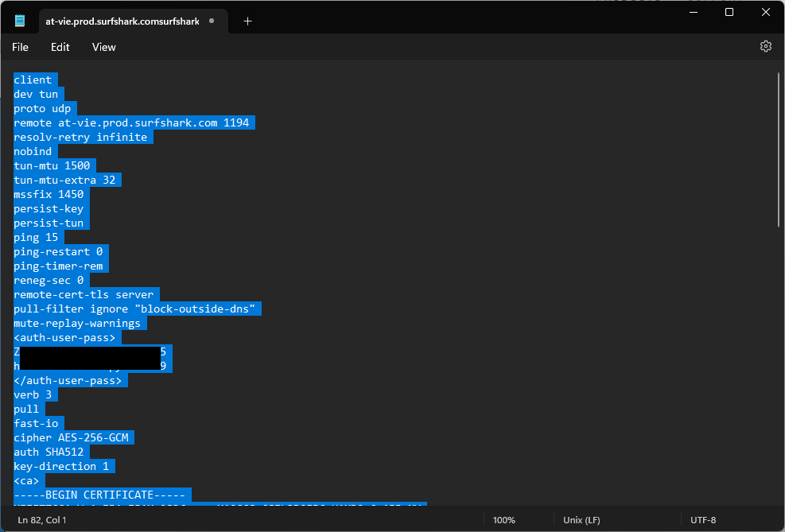Close the unsaved tab via its dot indicator
Viewport: 785px width, 532px height.
tap(212, 21)
